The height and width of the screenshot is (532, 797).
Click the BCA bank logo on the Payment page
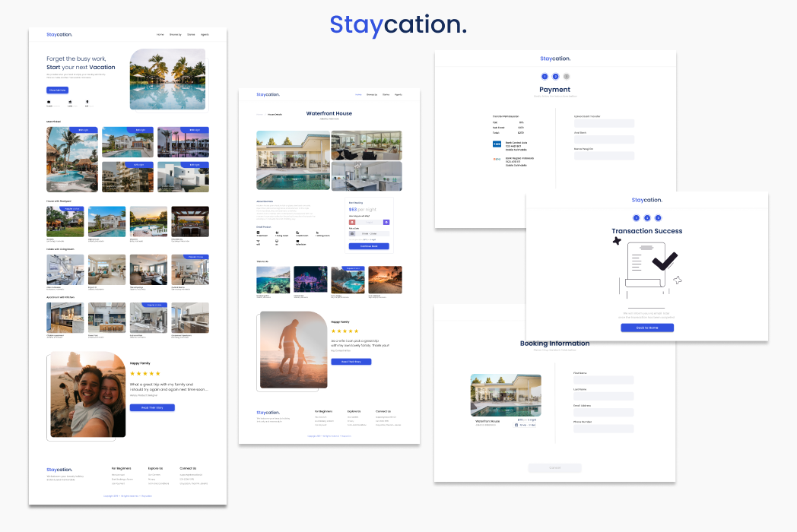497,144
